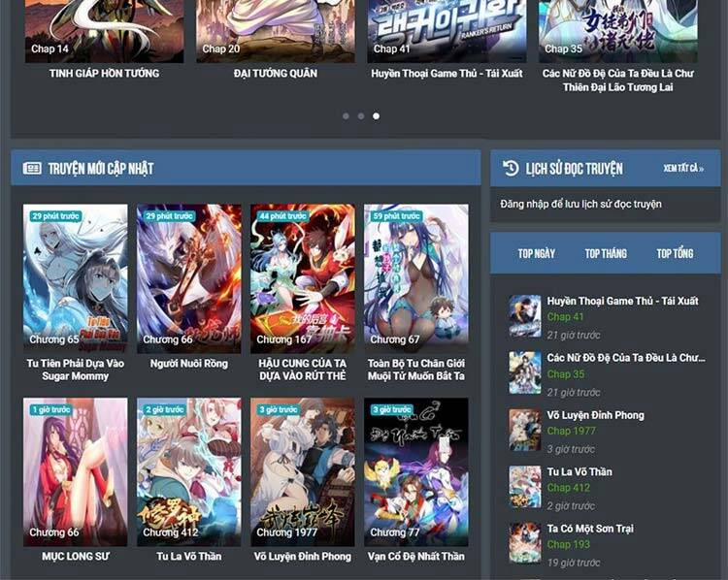Open Mục Long Sư cover image
The height and width of the screenshot is (580, 728).
(75, 471)
